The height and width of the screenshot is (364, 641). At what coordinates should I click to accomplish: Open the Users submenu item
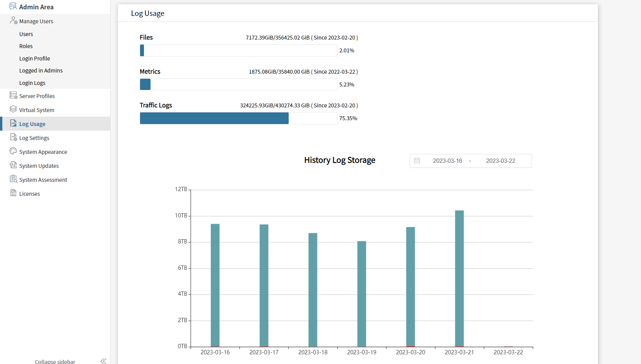pyautogui.click(x=26, y=34)
